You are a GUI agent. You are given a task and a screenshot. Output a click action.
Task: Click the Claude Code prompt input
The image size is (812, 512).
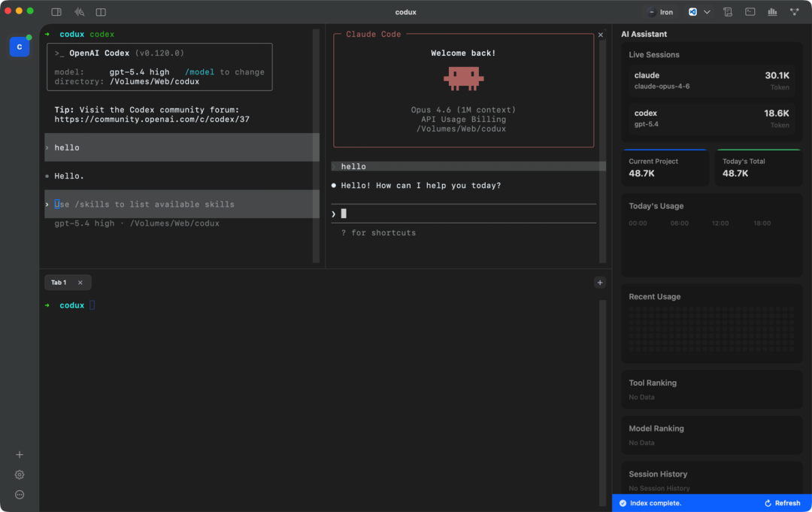pyautogui.click(x=463, y=214)
